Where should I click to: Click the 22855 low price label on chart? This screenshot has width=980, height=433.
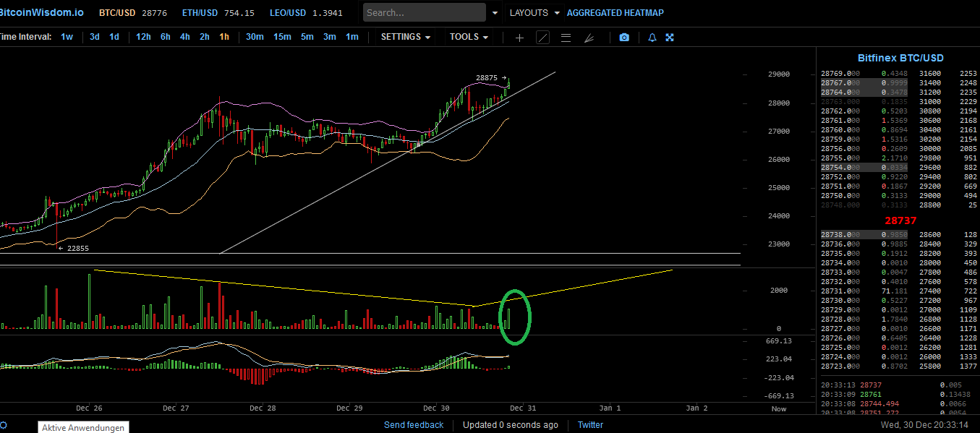pyautogui.click(x=78, y=249)
